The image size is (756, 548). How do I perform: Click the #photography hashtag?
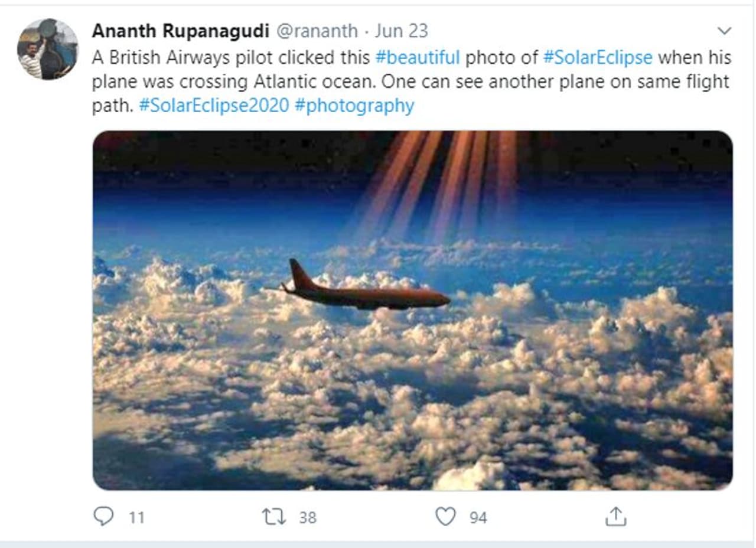click(x=354, y=106)
